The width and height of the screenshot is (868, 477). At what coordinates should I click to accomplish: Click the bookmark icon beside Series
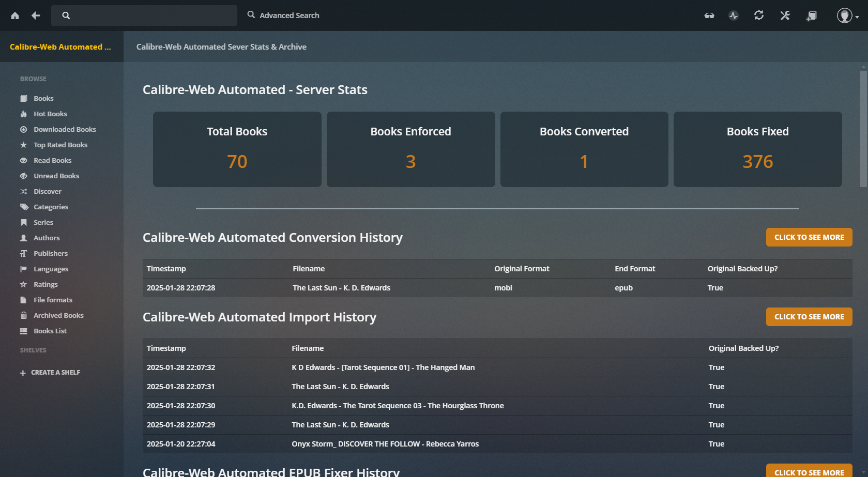(23, 222)
